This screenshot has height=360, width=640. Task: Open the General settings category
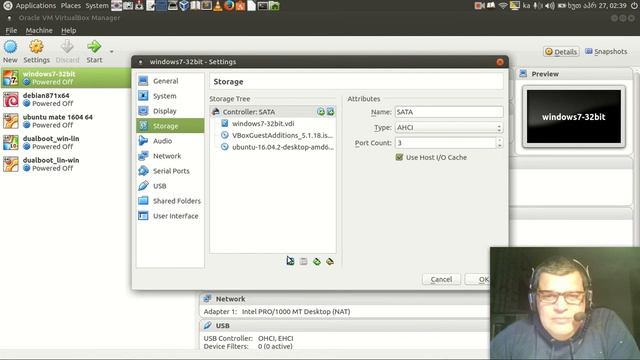tap(170, 81)
